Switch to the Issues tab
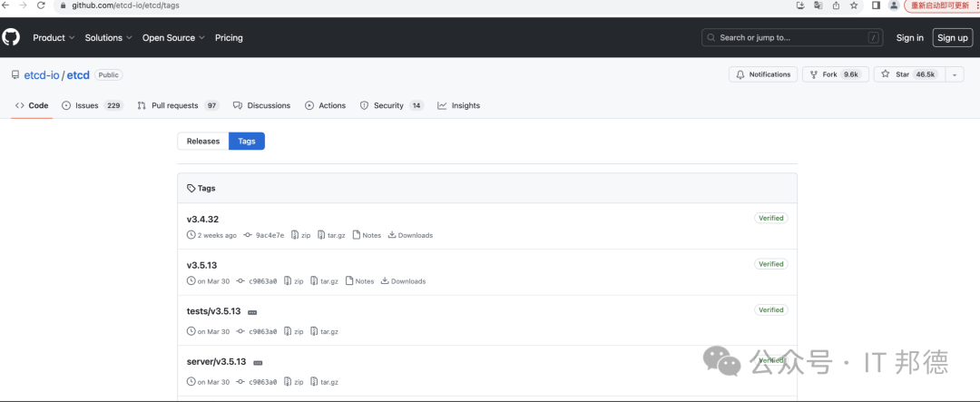 93,105
